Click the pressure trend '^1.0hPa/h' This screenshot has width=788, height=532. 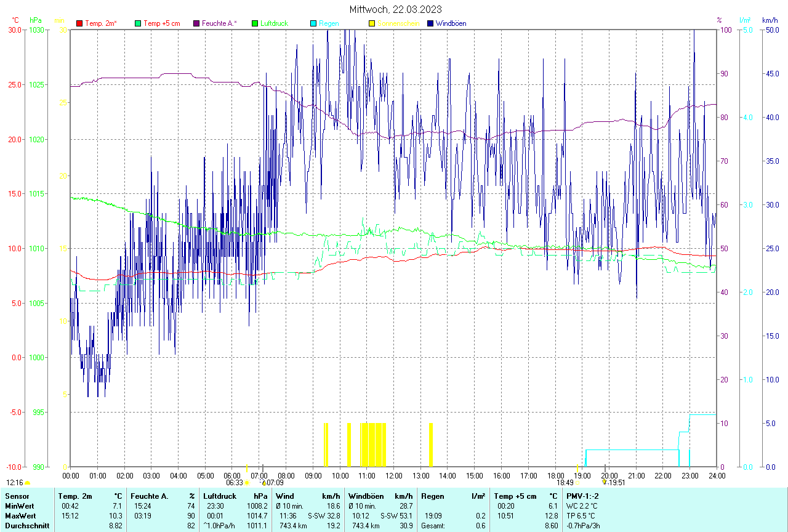coord(219,525)
